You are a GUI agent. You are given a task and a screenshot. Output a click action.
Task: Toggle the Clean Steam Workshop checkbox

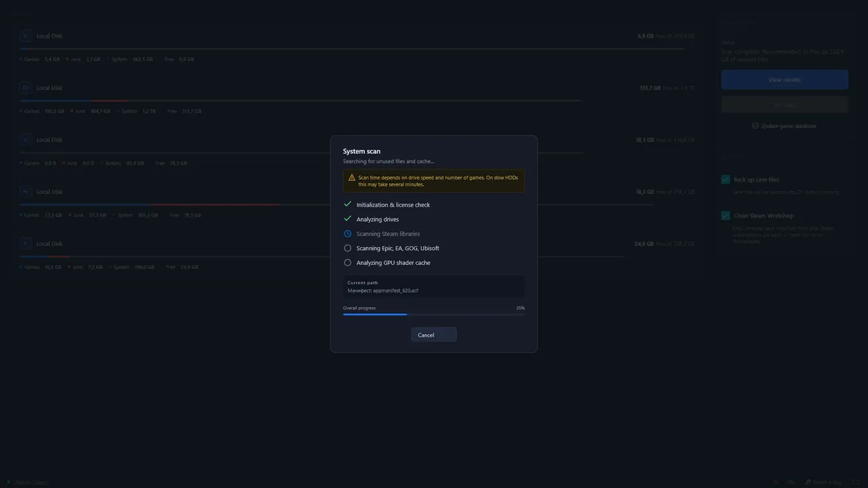click(x=726, y=216)
